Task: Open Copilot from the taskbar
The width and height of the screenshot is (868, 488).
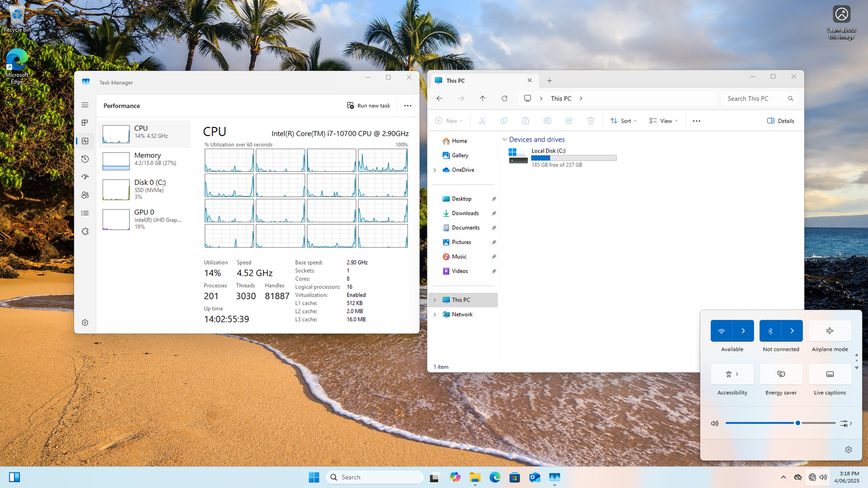Action: click(x=455, y=477)
